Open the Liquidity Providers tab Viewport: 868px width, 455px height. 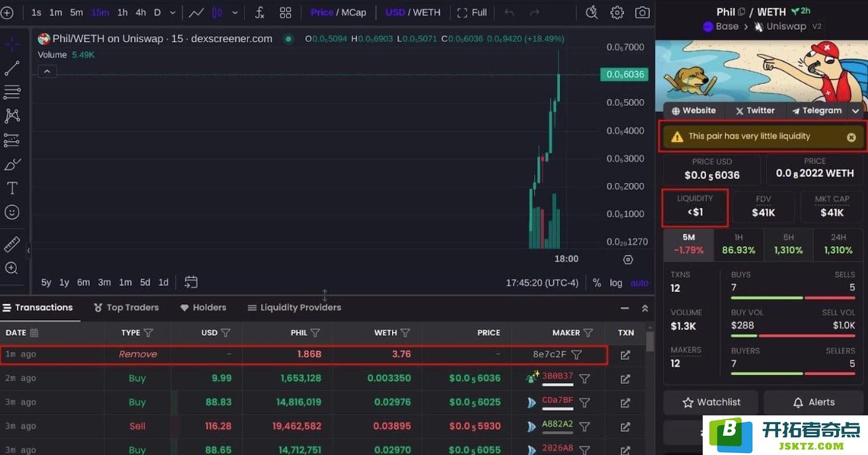pyautogui.click(x=294, y=308)
